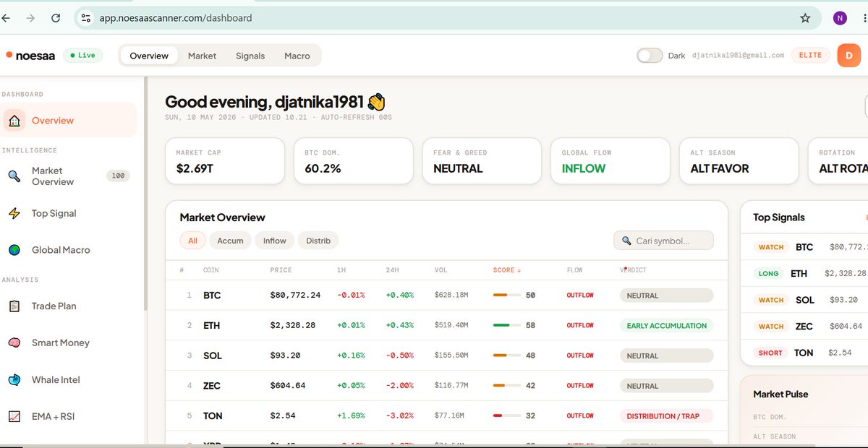Bookmark this page with star icon
Image resolution: width=868 pixels, height=448 pixels.
[x=805, y=18]
